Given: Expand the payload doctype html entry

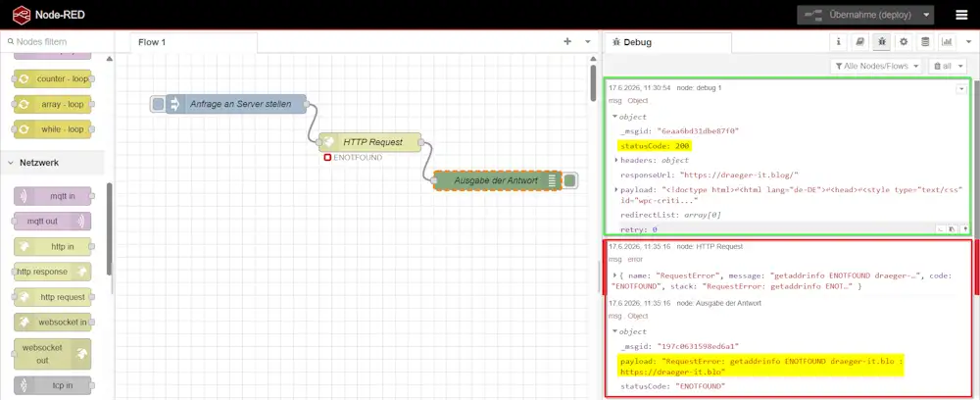Looking at the screenshot, I should coord(616,189).
